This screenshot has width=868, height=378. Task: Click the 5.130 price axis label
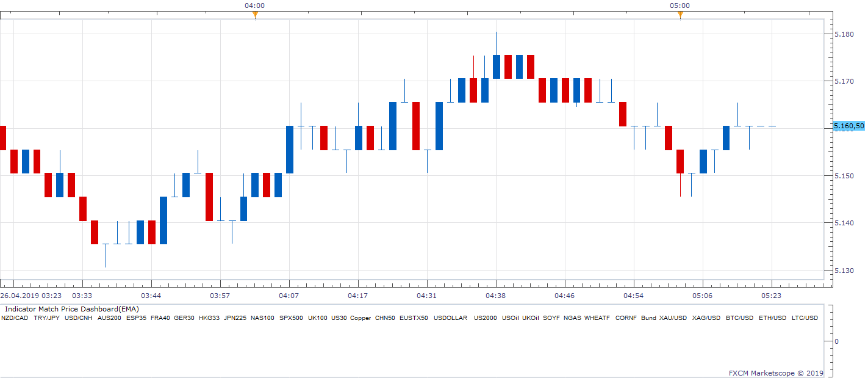844,270
